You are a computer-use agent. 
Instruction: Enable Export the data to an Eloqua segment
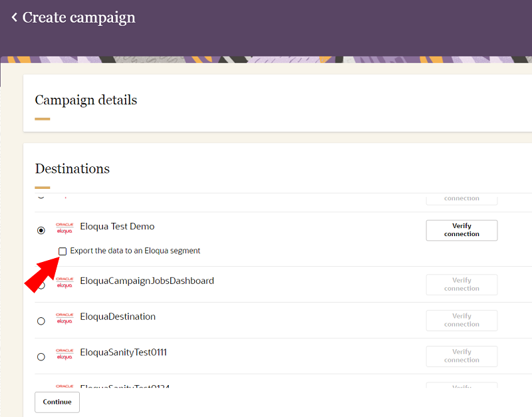tap(63, 251)
